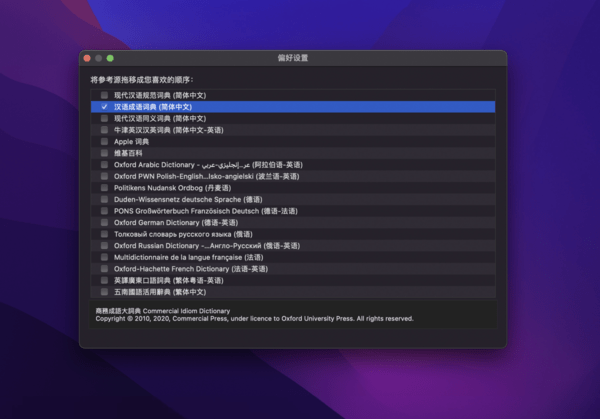Select Oxford German Dictionary row text

point(176,222)
